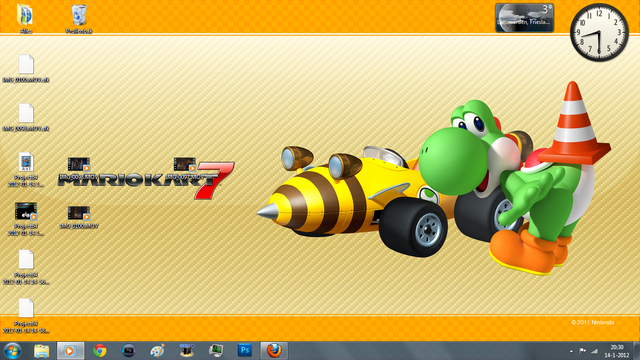This screenshot has width=640, height=360.
Task: Switch to Windows Media Player in taskbar
Action: pos(70,351)
